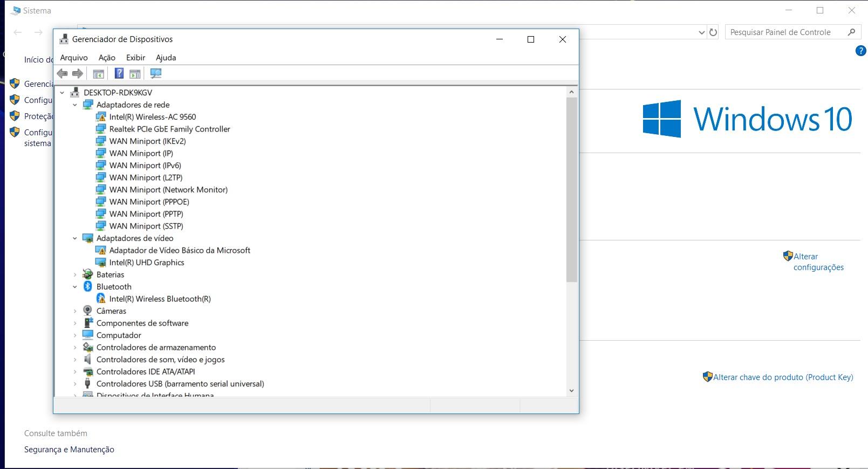Viewport: 868px width, 469px height.
Task: Click the Adaptador de Vídeo Básico warning icon
Action: (101, 250)
